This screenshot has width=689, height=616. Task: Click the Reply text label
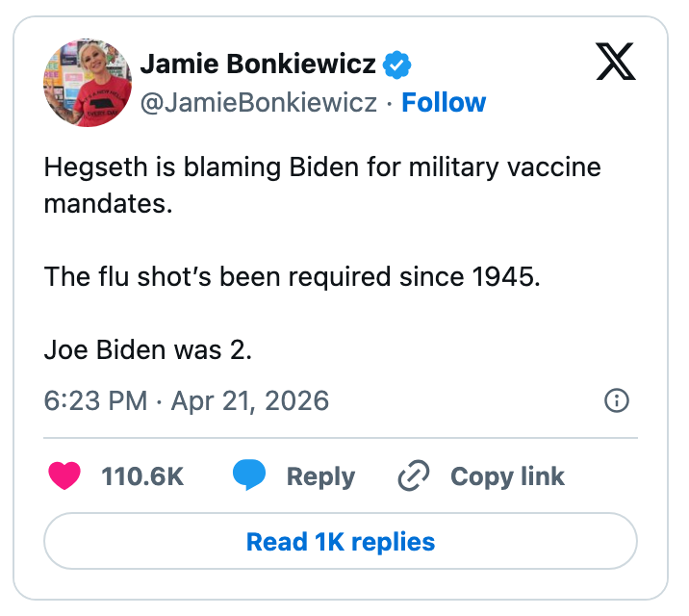click(x=321, y=475)
